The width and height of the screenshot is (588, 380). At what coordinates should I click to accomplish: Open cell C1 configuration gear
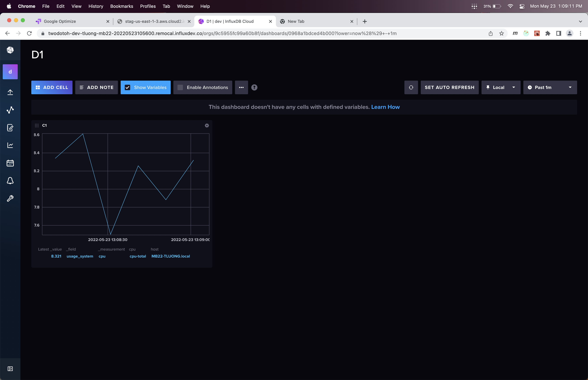coord(207,125)
